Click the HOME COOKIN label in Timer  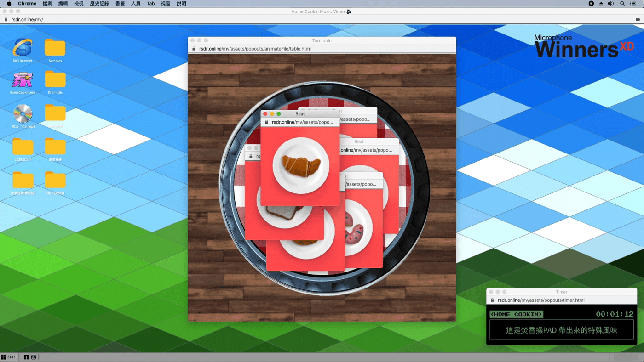tap(516, 314)
